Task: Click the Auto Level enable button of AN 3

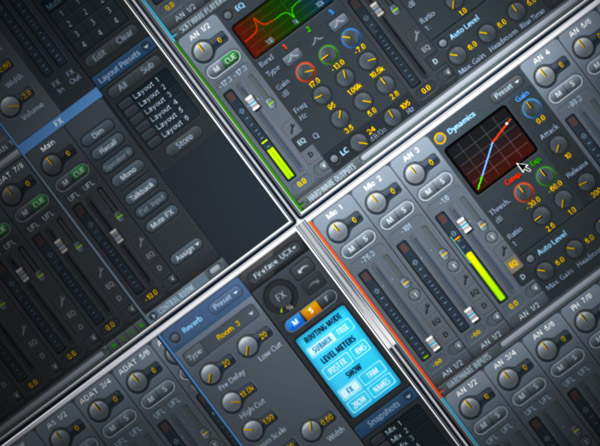Action: pos(530,259)
